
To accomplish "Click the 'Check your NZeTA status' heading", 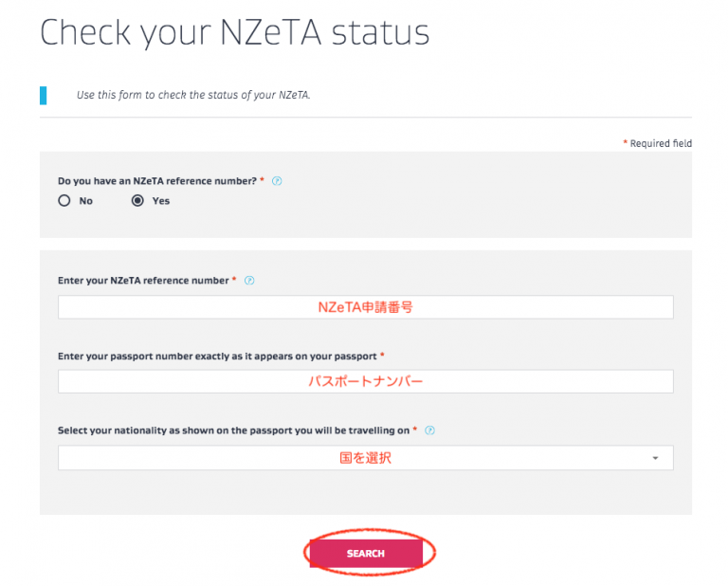I will (x=234, y=33).
